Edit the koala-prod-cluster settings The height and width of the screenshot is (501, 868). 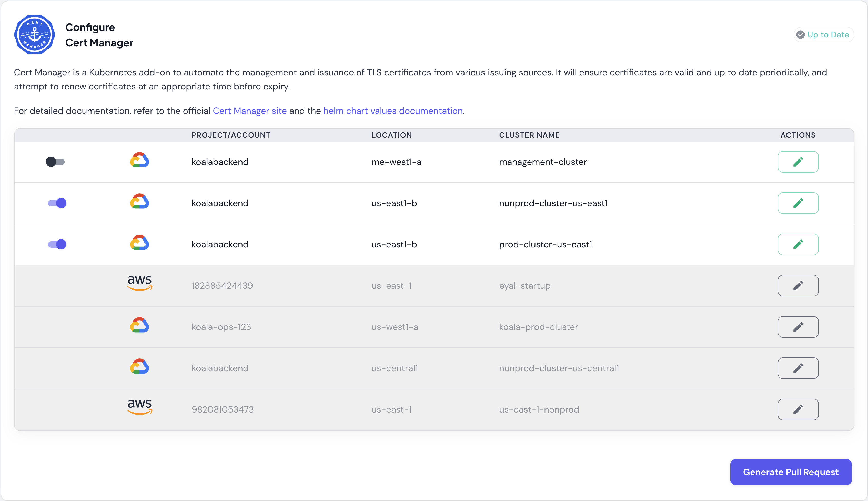[798, 327]
